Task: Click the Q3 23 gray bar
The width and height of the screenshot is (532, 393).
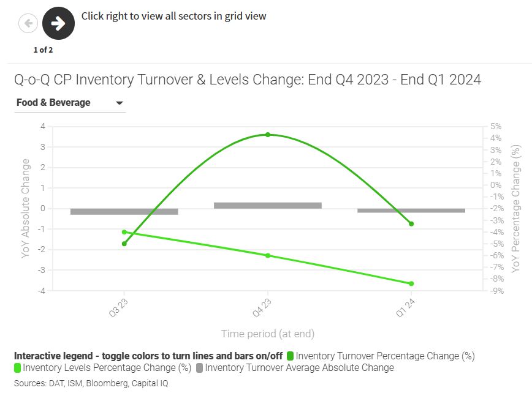Action: [124, 212]
